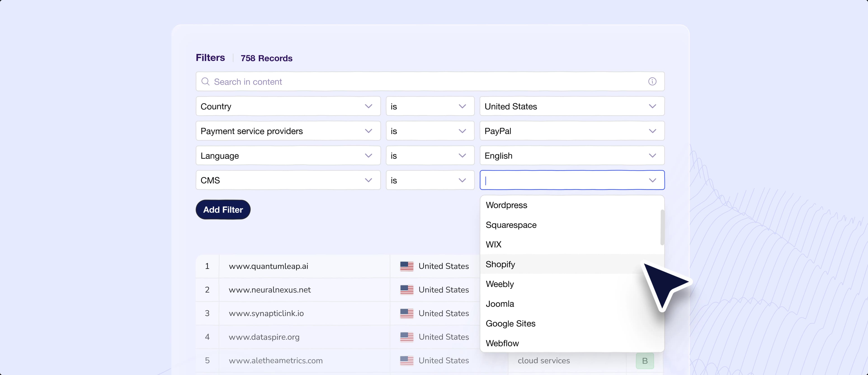The width and height of the screenshot is (868, 375).
Task: Choose Shopify in the CMS options
Action: coord(500,264)
